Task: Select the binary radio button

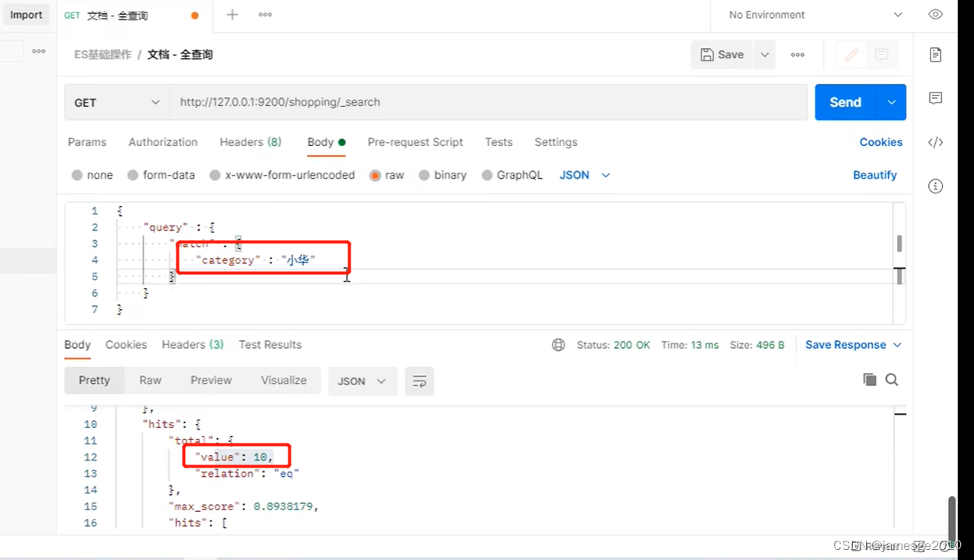Action: coord(424,176)
